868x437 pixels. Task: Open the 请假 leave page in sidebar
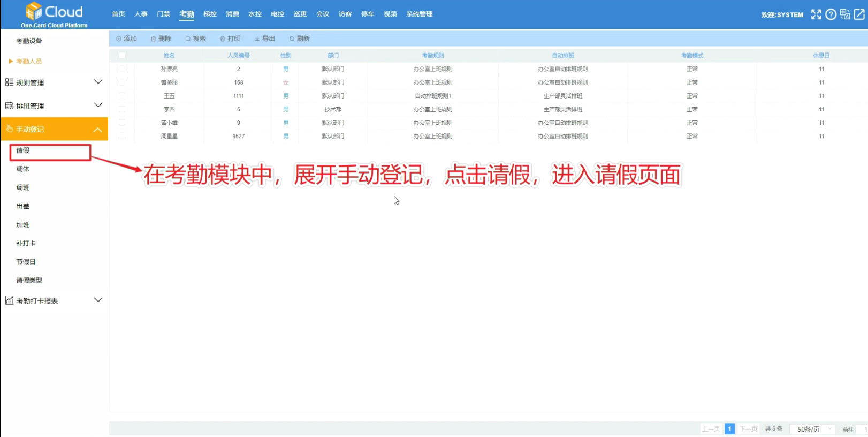(23, 150)
